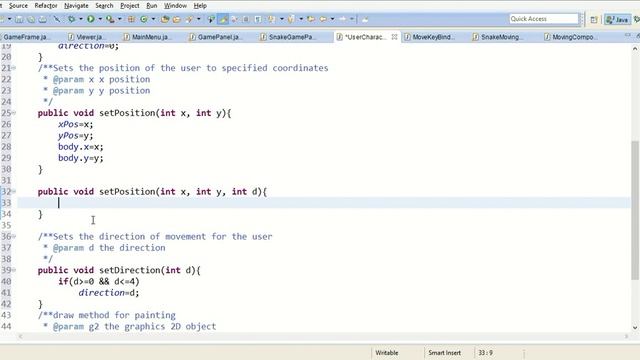Screen dimensions: 640x360
Task: Open the Search menu
Action: pos(104,6)
